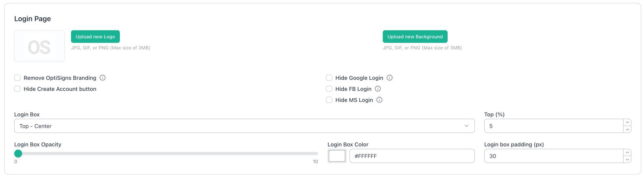This screenshot has width=644, height=177.
Task: Enable Remove OptiSigns Branding checkbox
Action: [x=17, y=78]
